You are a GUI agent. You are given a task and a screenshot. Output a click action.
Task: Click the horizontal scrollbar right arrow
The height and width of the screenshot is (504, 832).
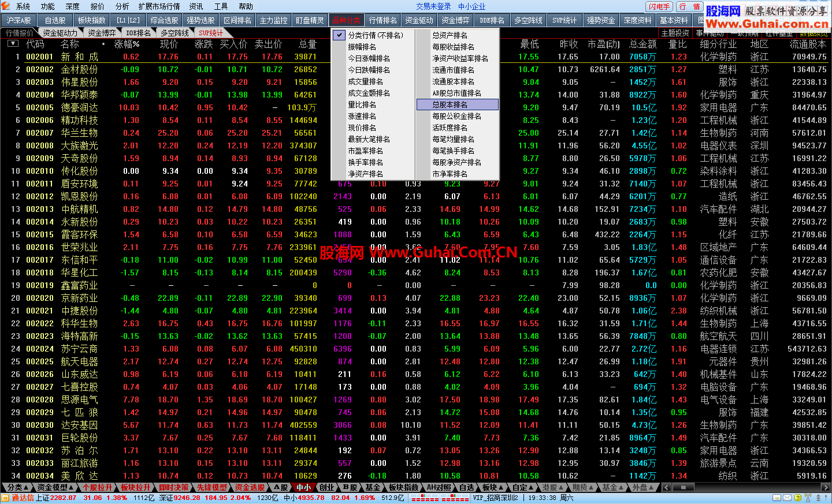(x=825, y=488)
